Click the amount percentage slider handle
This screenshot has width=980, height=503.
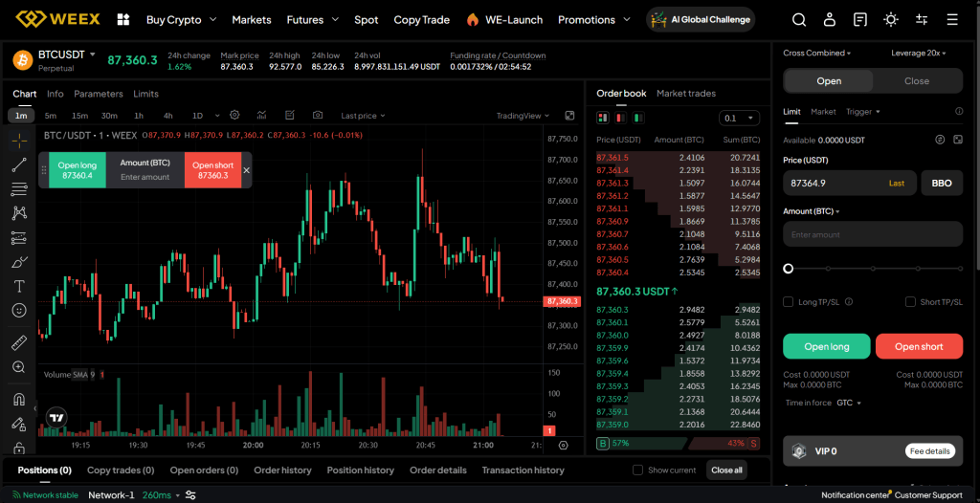pos(789,269)
